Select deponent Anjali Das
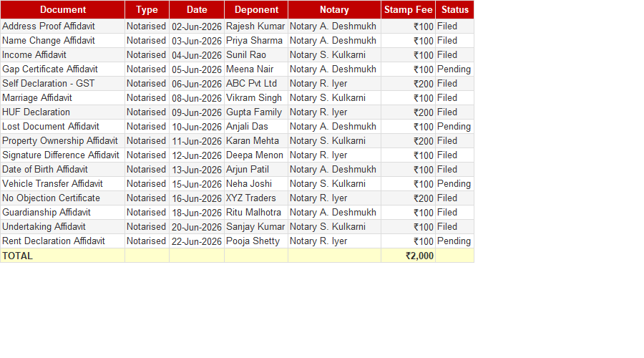Image resolution: width=644 pixels, height=358 pixels. coord(256,127)
